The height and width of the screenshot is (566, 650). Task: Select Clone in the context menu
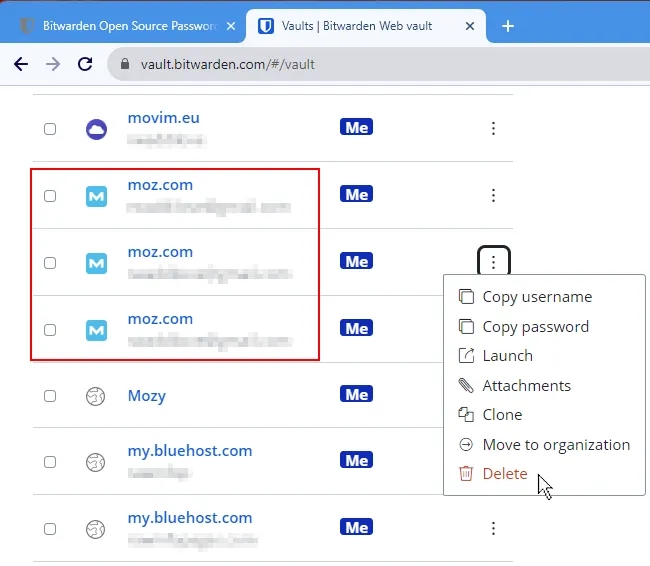[x=544, y=415]
